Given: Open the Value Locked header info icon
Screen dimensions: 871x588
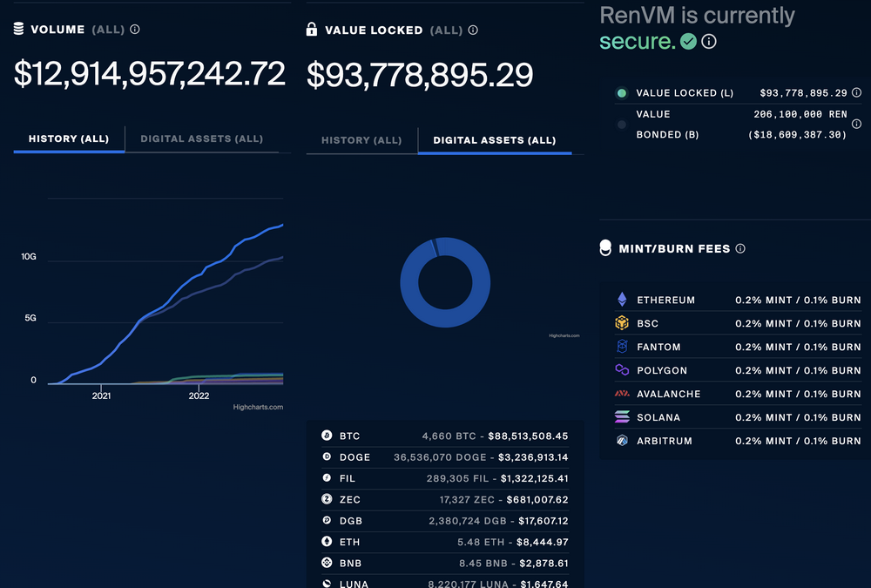Looking at the screenshot, I should click(x=473, y=30).
